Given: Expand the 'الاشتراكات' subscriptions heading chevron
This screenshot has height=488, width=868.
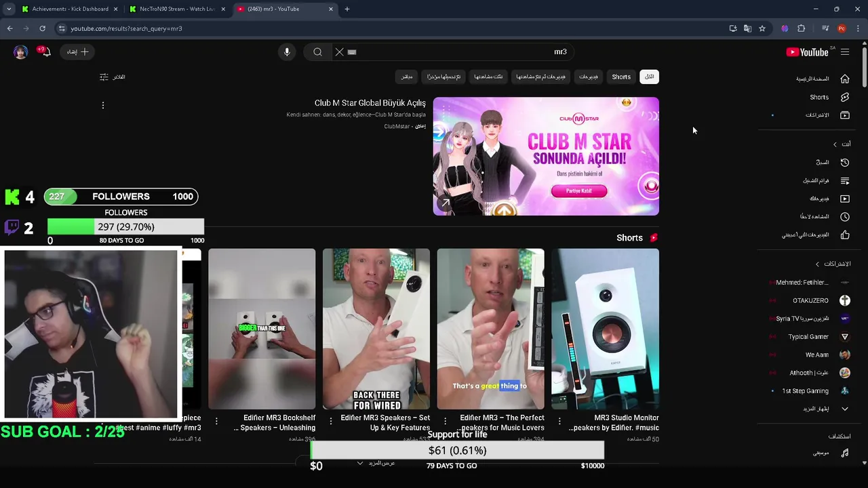Looking at the screenshot, I should pos(817,264).
